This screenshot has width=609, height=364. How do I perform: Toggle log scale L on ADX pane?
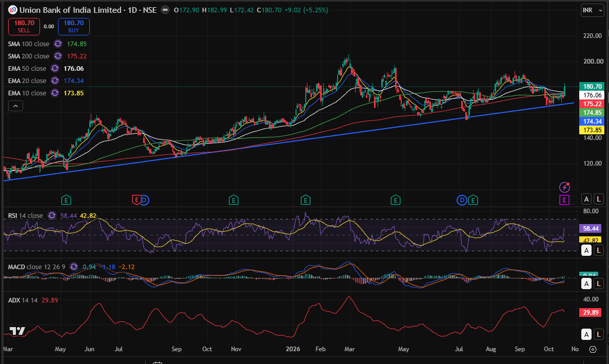coord(599,334)
